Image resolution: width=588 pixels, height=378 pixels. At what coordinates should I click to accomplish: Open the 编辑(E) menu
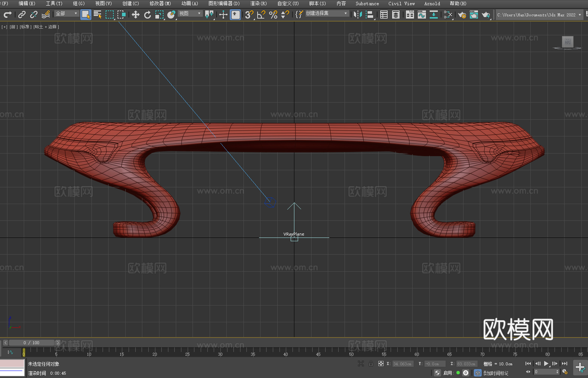pyautogui.click(x=27, y=3)
